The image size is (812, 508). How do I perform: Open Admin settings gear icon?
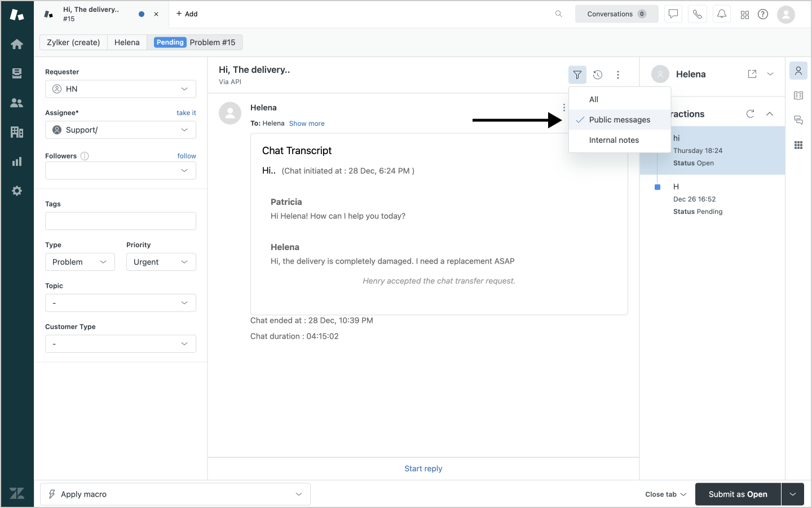coord(17,191)
